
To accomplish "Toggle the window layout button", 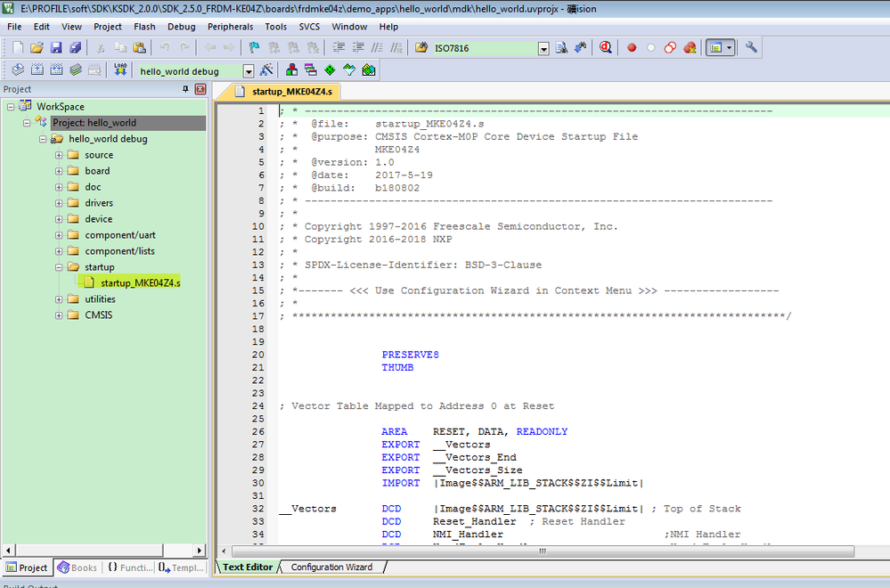I will click(715, 48).
